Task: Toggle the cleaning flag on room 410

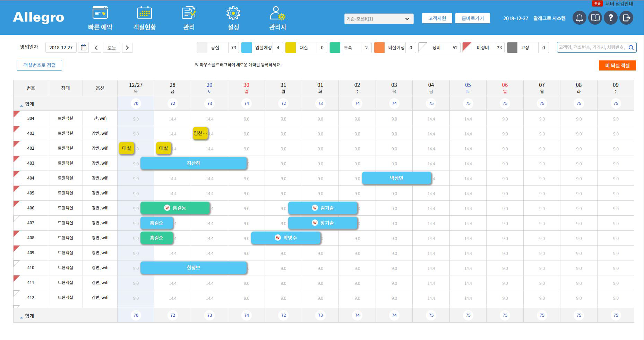Action: point(16,263)
